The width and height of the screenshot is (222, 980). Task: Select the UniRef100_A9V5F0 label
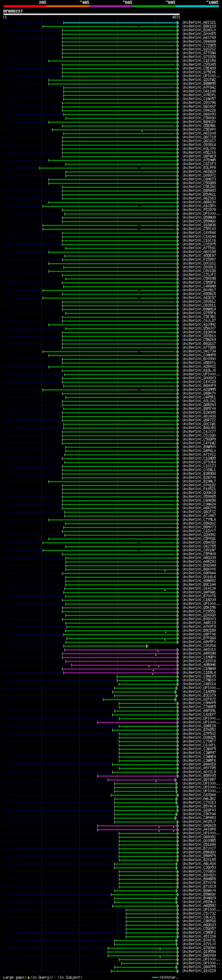(x=199, y=642)
